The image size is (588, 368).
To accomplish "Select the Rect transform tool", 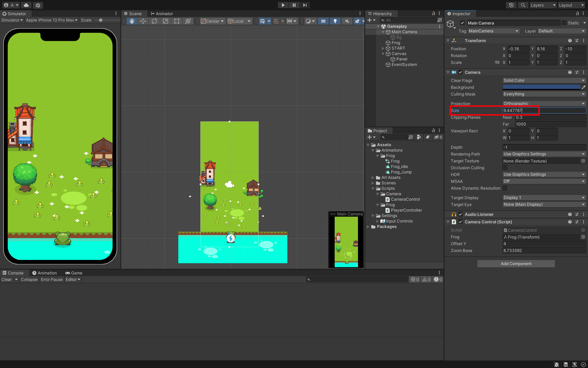I will (x=177, y=21).
